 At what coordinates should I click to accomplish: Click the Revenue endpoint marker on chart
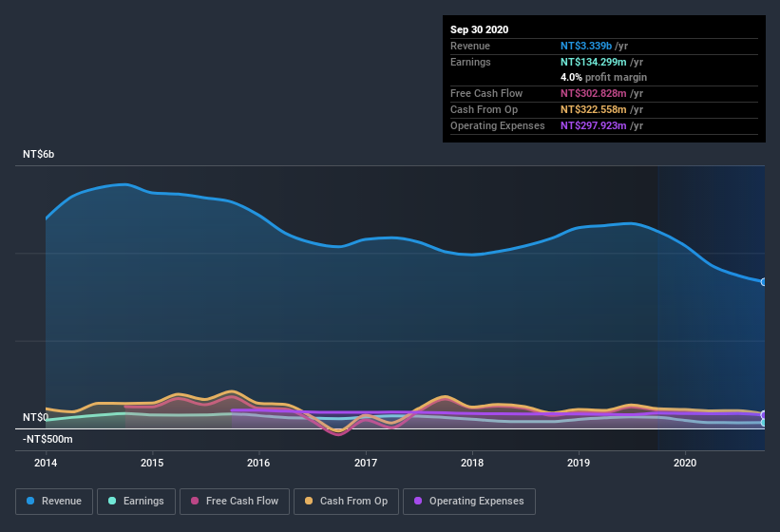[x=764, y=282]
